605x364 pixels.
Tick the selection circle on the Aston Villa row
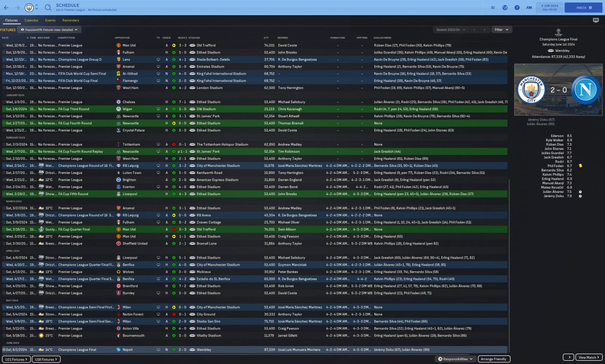coord(4,329)
